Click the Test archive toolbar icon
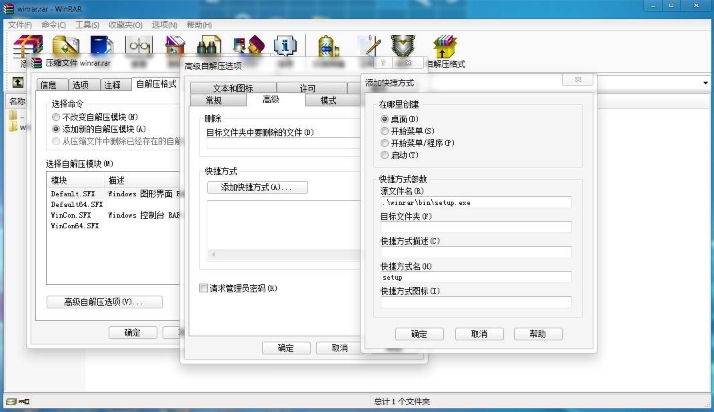Screen dimensions: 714x412 [x=102, y=46]
